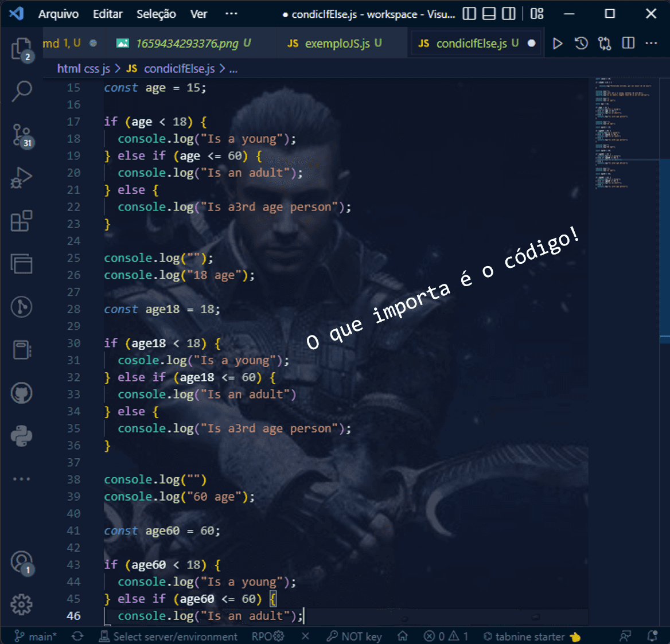Open the Python sidebar icon
This screenshot has height=644, width=670.
[22, 436]
